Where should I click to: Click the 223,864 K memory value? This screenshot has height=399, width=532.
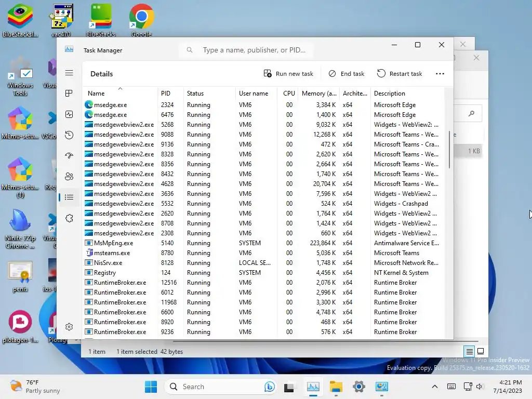(x=323, y=243)
